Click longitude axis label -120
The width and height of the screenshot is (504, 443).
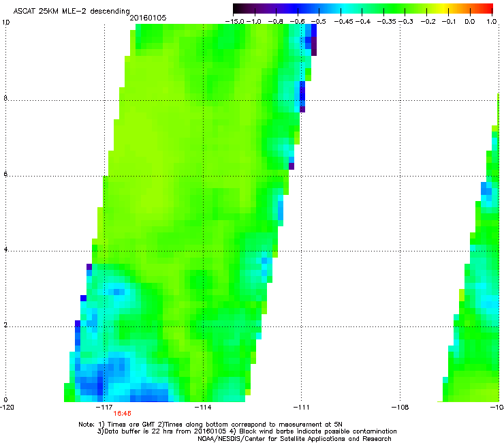[x=7, y=408]
